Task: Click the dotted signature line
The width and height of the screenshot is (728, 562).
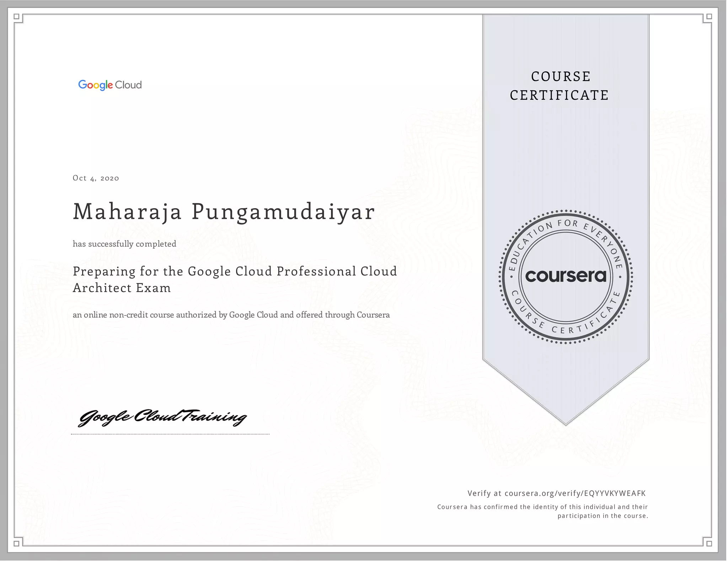Action: (x=170, y=434)
